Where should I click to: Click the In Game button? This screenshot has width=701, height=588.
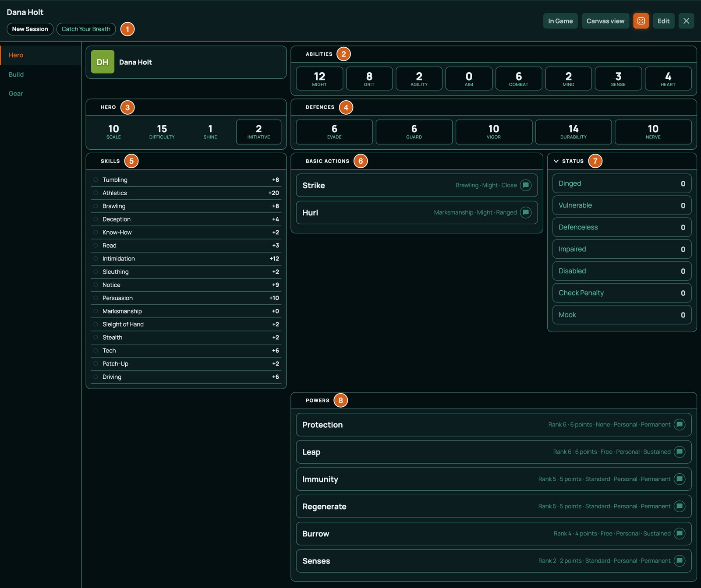tap(560, 21)
